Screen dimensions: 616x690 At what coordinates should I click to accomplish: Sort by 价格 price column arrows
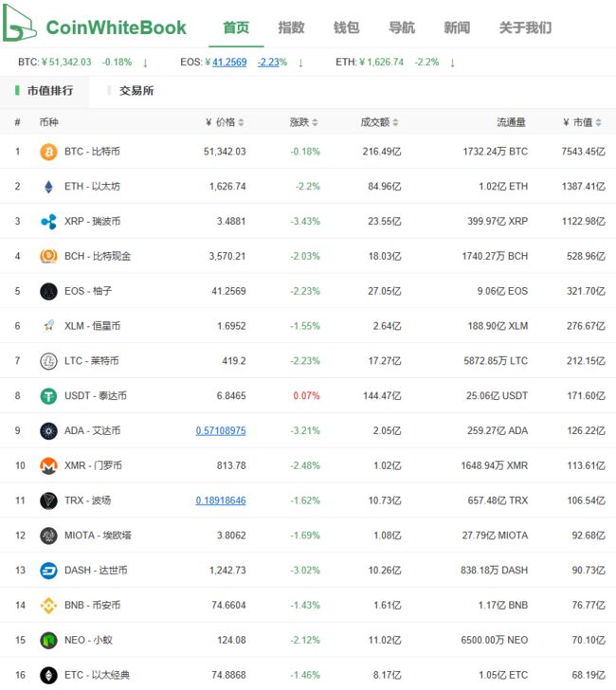241,122
